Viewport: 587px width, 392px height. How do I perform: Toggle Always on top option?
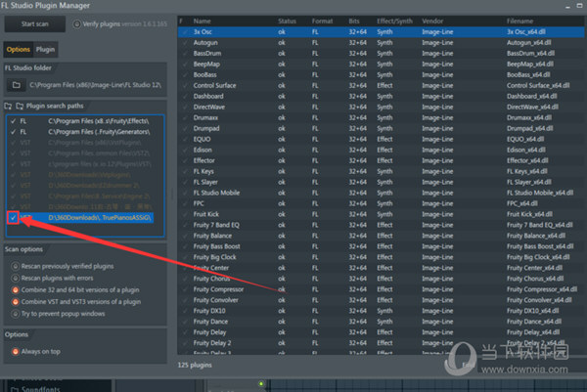[16, 352]
